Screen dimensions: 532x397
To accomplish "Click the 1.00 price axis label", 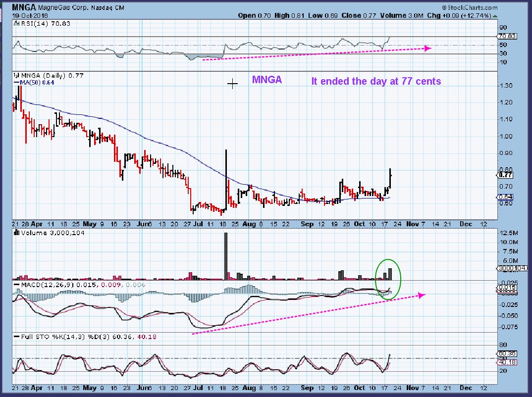I will [x=506, y=136].
